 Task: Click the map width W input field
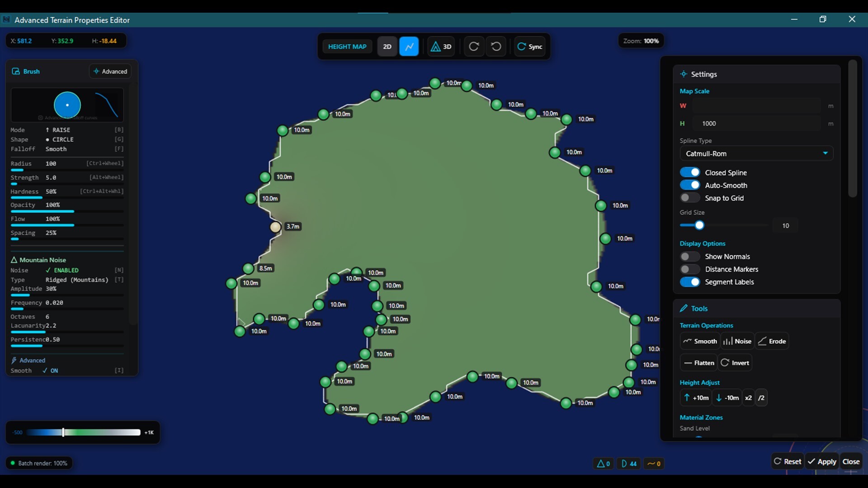pos(756,106)
